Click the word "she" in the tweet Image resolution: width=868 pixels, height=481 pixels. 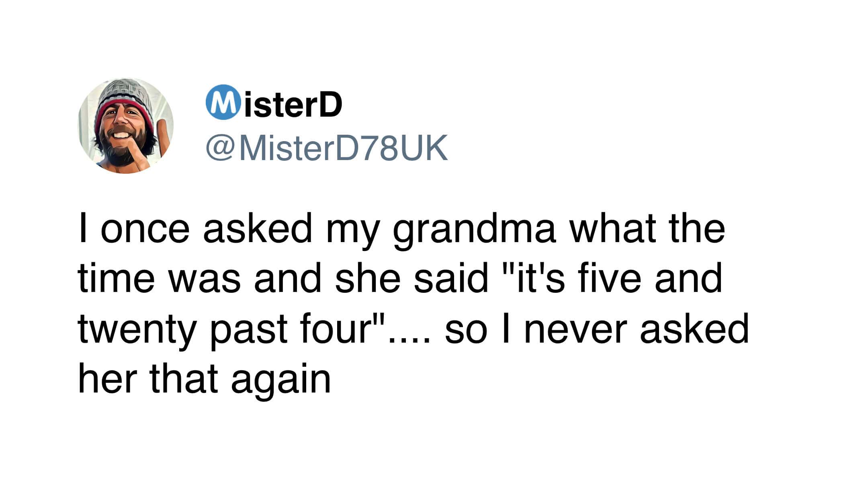pyautogui.click(x=368, y=279)
